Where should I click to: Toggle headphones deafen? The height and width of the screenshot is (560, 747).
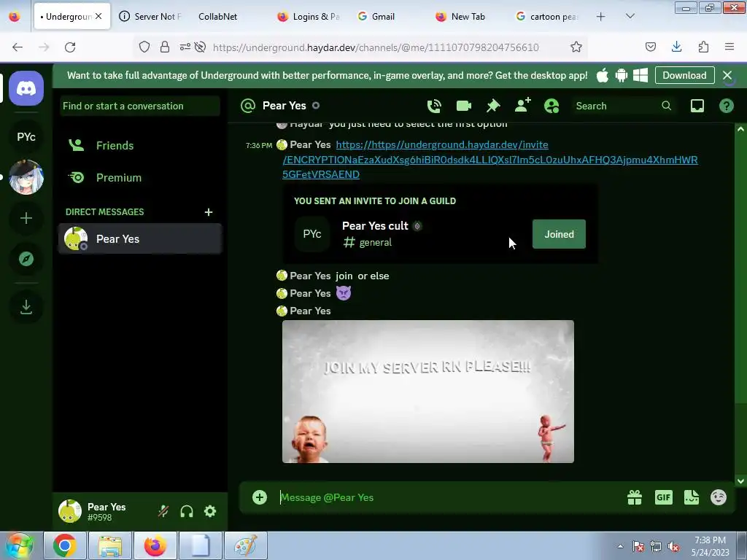tap(187, 511)
